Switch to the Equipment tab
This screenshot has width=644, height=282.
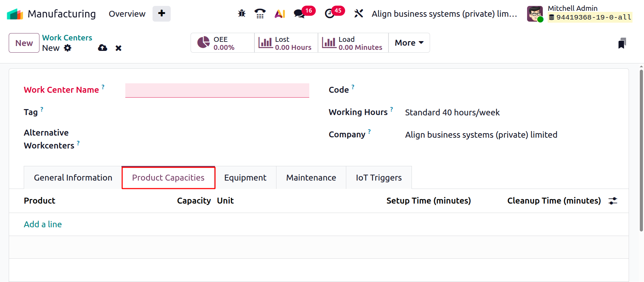click(x=245, y=178)
